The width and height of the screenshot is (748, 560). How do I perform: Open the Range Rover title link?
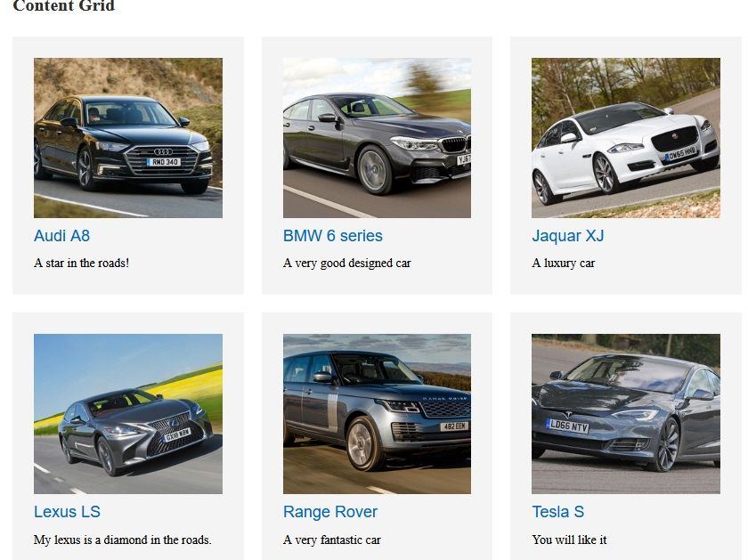(x=330, y=511)
